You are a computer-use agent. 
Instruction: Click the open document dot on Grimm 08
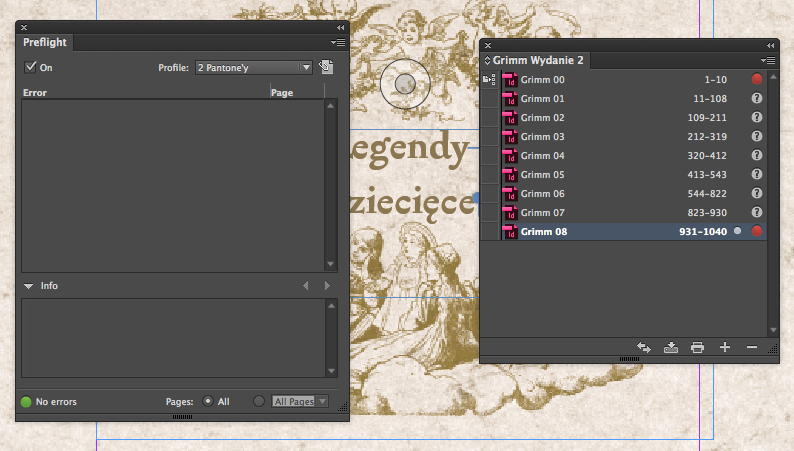click(x=737, y=231)
